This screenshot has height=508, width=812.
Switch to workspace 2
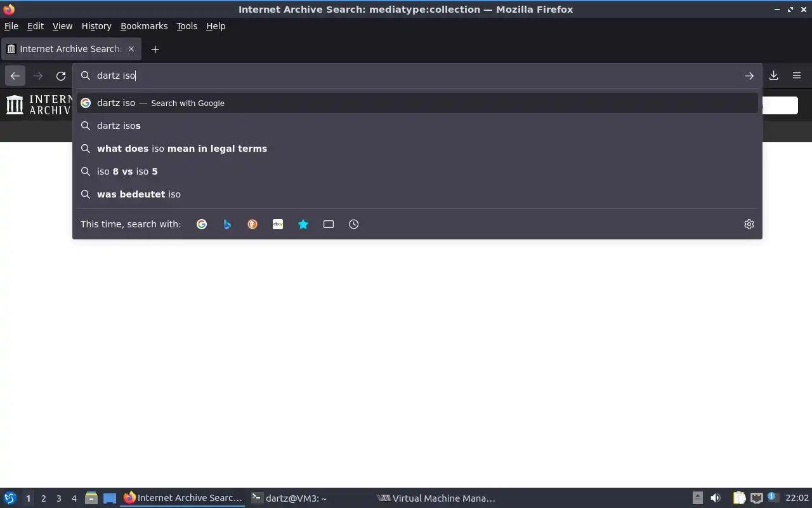43,498
